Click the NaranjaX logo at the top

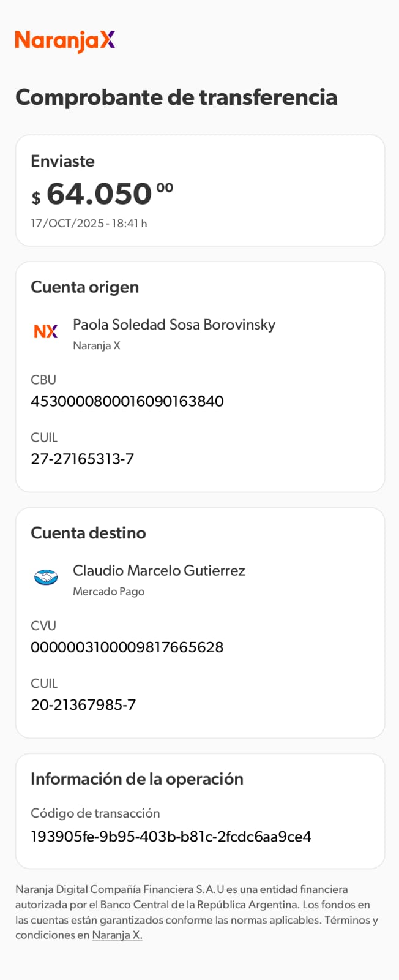(x=65, y=40)
